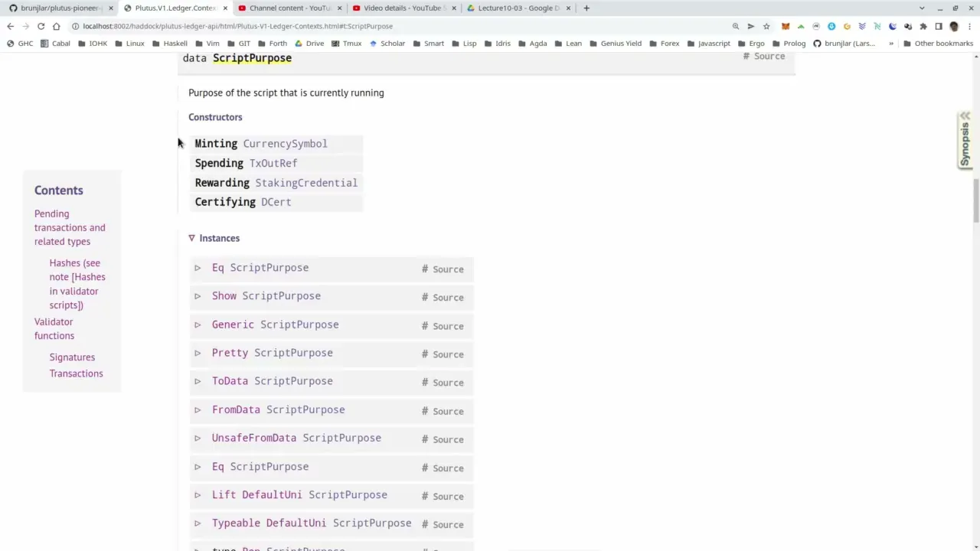The width and height of the screenshot is (980, 551).
Task: Expand the ToData ScriptPurpose instance
Action: tap(198, 381)
